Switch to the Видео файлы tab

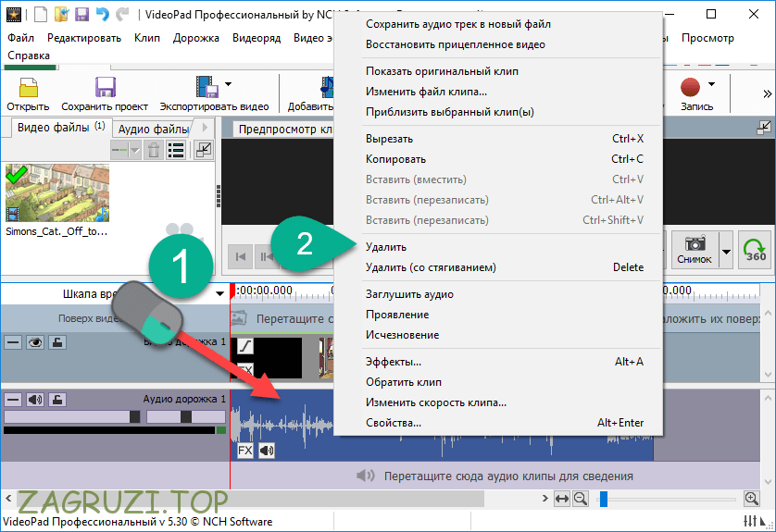coord(61,128)
